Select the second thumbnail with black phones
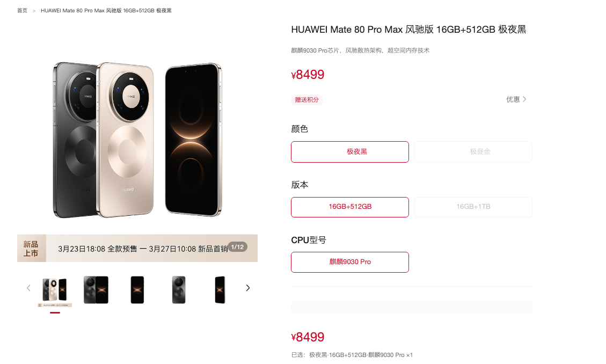The image size is (606, 364). [96, 290]
